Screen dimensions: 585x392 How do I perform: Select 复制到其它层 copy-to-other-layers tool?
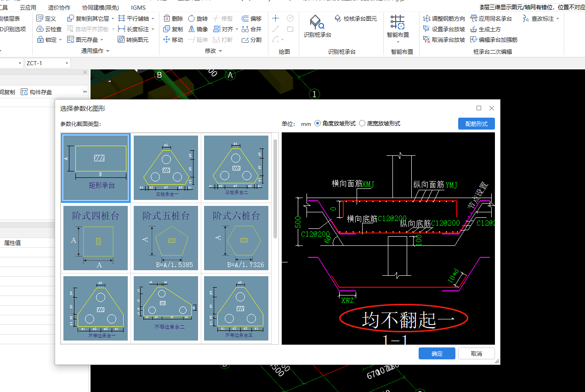(88, 18)
